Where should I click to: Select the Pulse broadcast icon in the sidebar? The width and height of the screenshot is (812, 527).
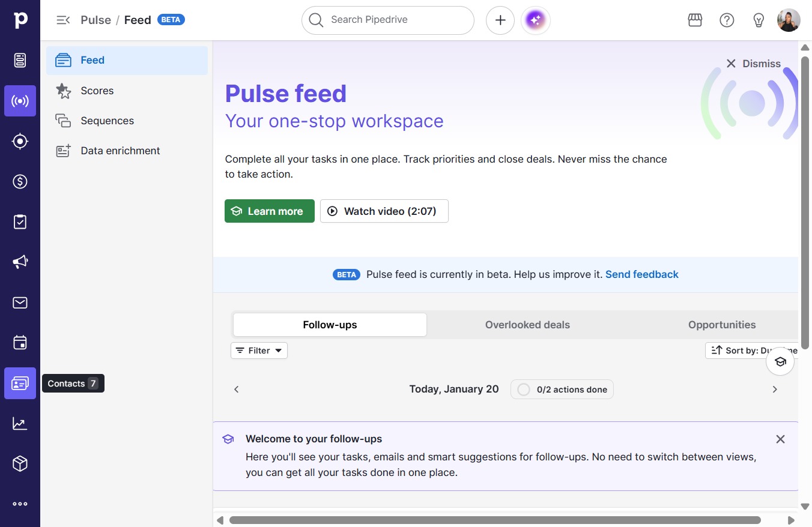(x=20, y=101)
